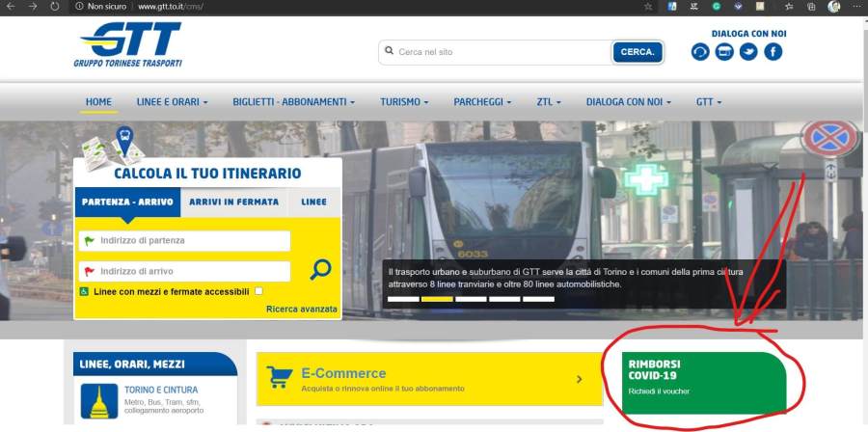Click the E-Commerce shopping cart icon
Viewport: 868px width, 432px height.
coord(279,377)
